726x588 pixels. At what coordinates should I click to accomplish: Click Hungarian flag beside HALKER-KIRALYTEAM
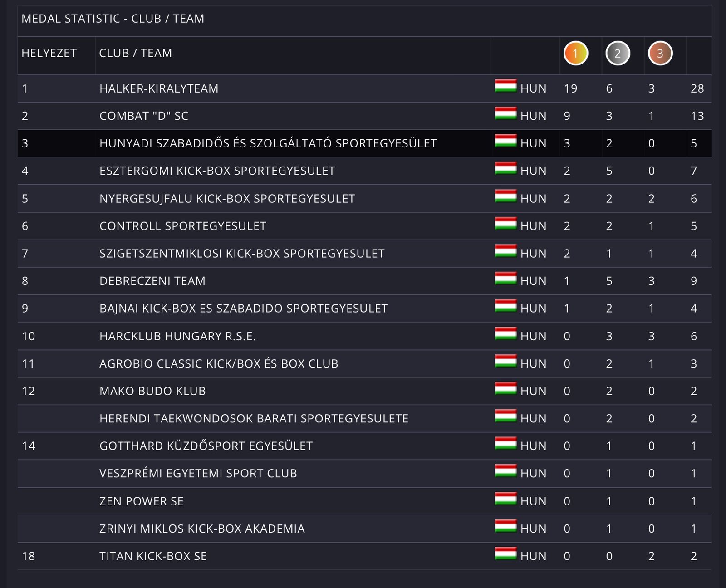[x=505, y=86]
